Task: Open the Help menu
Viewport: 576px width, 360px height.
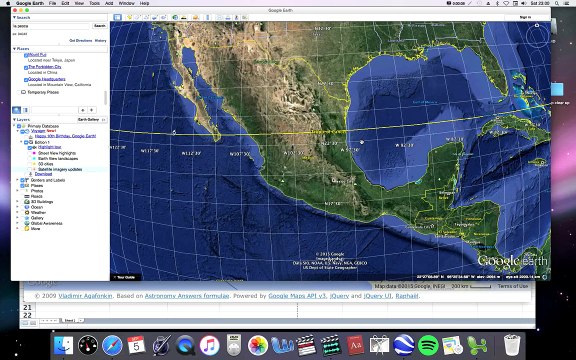Action: click(x=144, y=3)
